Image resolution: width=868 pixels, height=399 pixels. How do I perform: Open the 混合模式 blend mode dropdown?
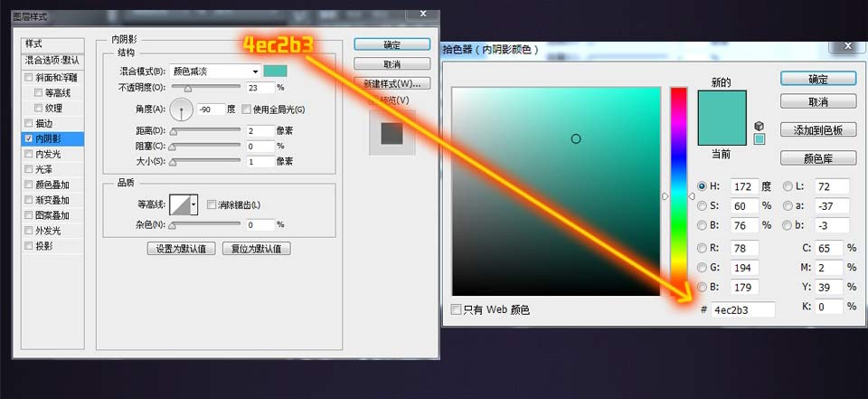[x=215, y=71]
